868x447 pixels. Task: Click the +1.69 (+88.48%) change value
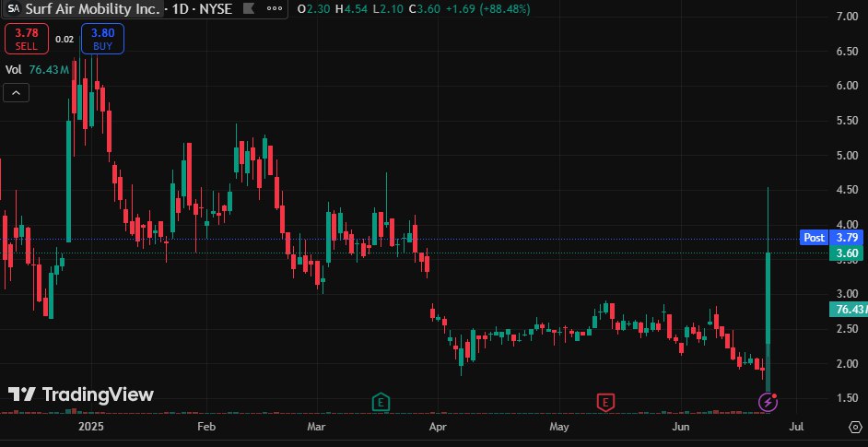coord(487,9)
